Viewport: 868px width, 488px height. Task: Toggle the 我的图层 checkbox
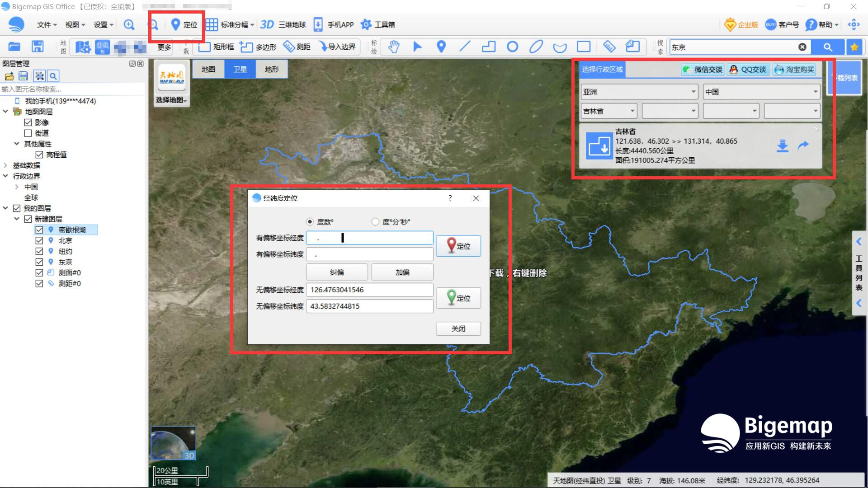point(17,208)
